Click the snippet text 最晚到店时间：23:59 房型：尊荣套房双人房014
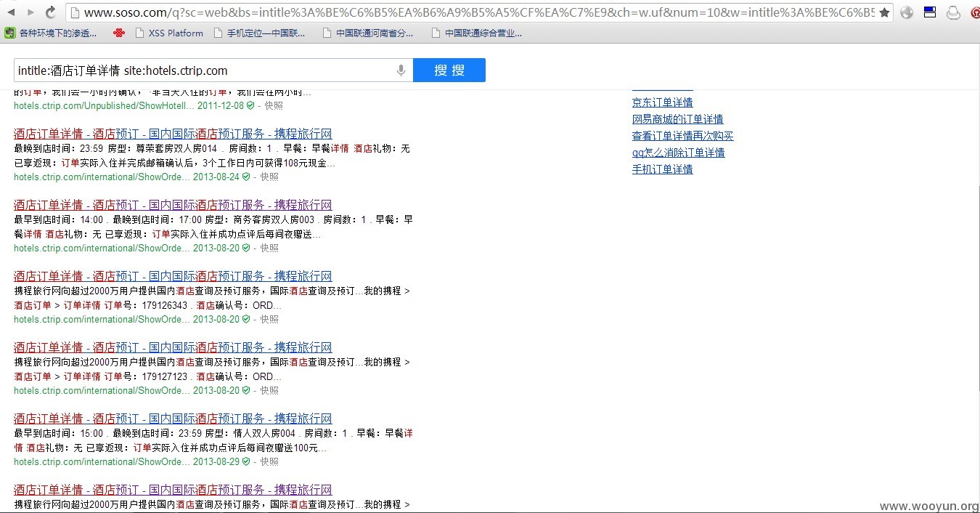 [126, 148]
